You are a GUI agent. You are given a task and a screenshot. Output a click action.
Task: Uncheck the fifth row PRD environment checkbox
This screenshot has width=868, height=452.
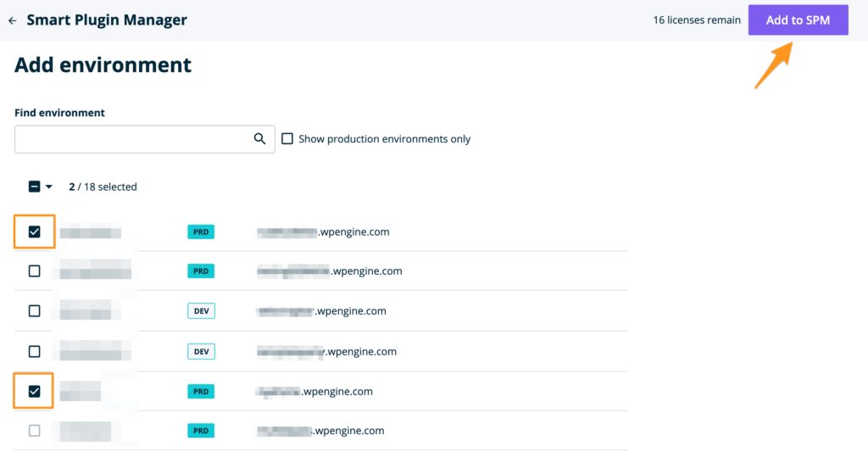tap(34, 391)
